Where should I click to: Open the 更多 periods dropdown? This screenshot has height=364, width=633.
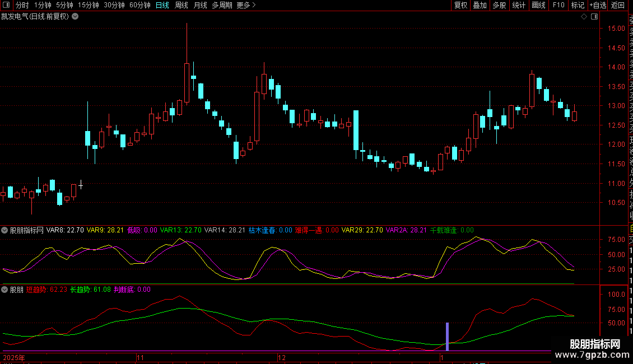(x=246, y=5)
